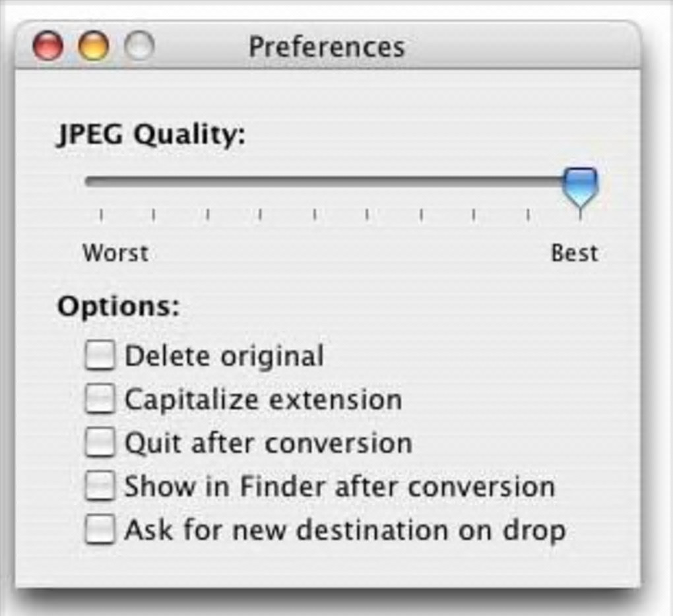Image resolution: width=673 pixels, height=616 pixels.
Task: Click the Best label under the slider
Action: [x=574, y=253]
